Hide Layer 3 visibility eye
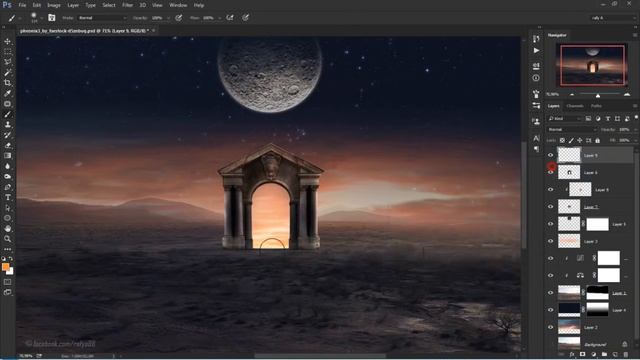 click(550, 241)
